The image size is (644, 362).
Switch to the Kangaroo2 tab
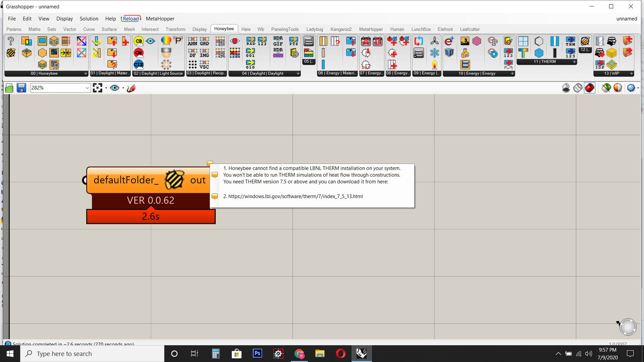341,29
